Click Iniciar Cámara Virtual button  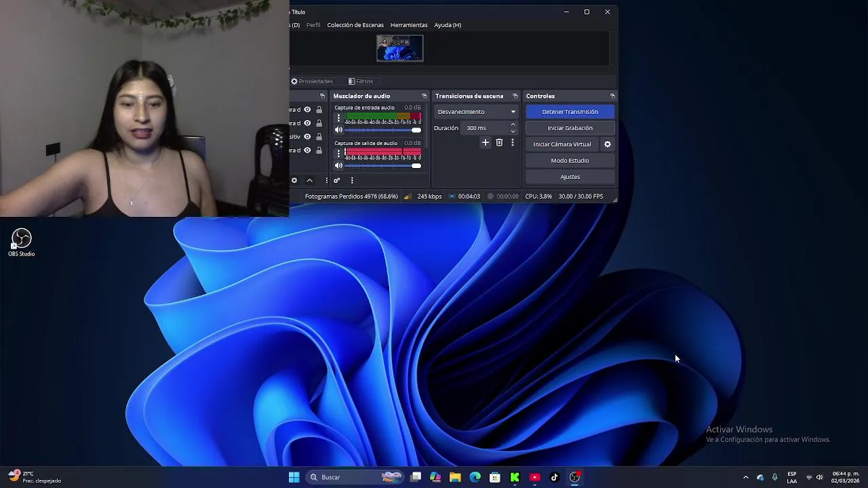click(562, 144)
